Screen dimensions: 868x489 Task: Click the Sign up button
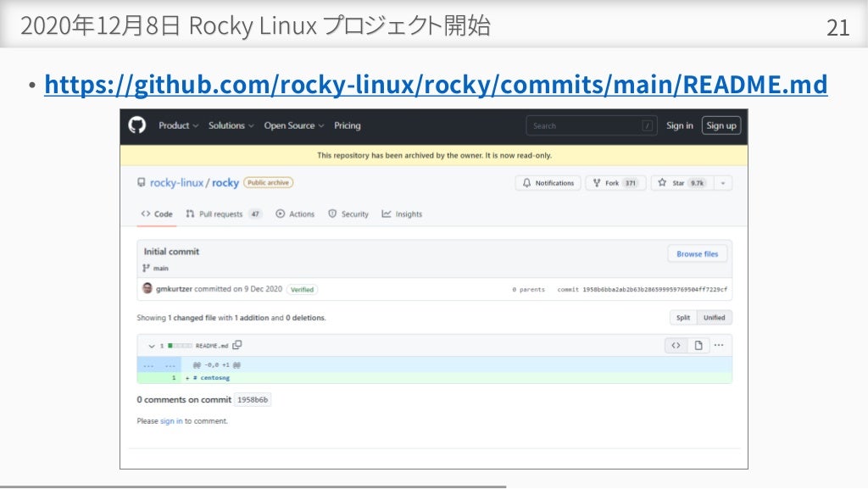(721, 125)
